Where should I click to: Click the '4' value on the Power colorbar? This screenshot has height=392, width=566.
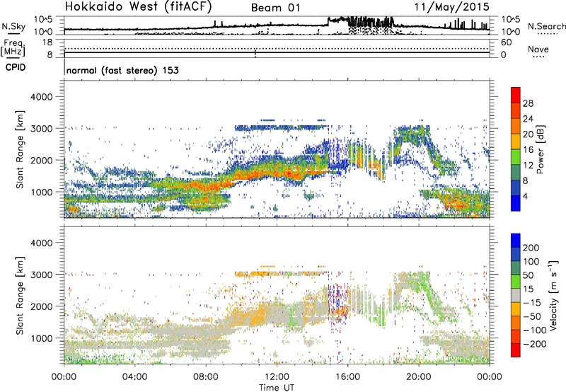(x=526, y=196)
